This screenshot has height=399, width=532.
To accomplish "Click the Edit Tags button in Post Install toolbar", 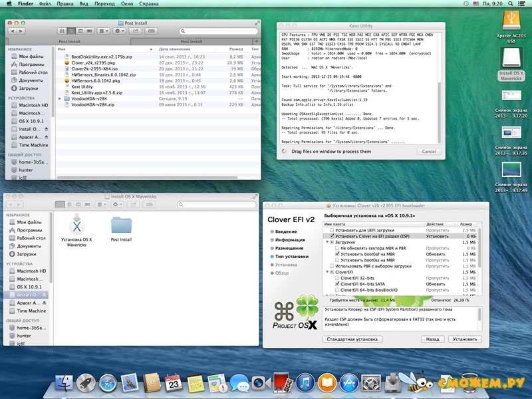I will pos(152,31).
